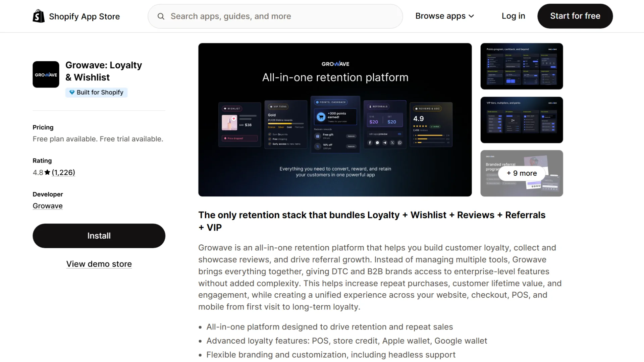Click the search magnifier icon
Image resolution: width=644 pixels, height=362 pixels.
(x=161, y=16)
